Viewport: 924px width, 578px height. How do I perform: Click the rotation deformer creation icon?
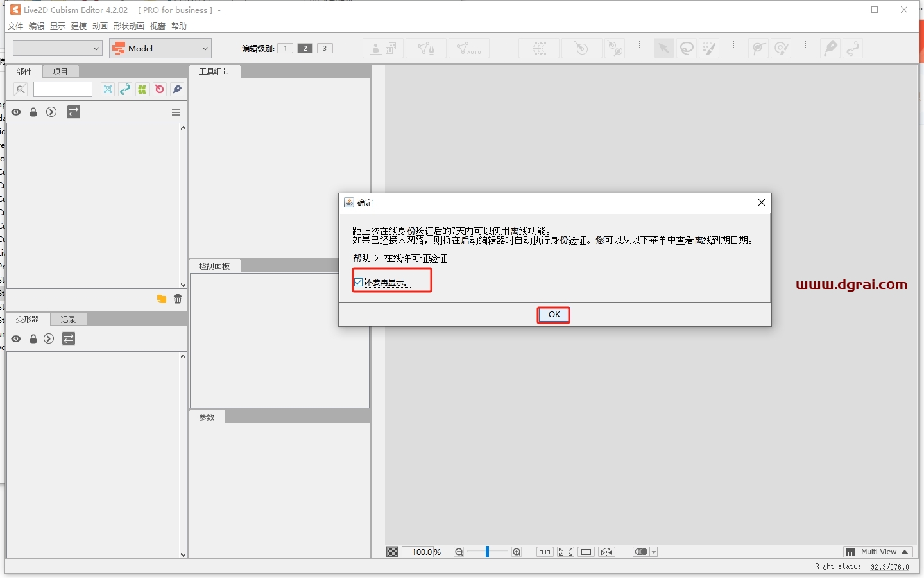coord(581,48)
